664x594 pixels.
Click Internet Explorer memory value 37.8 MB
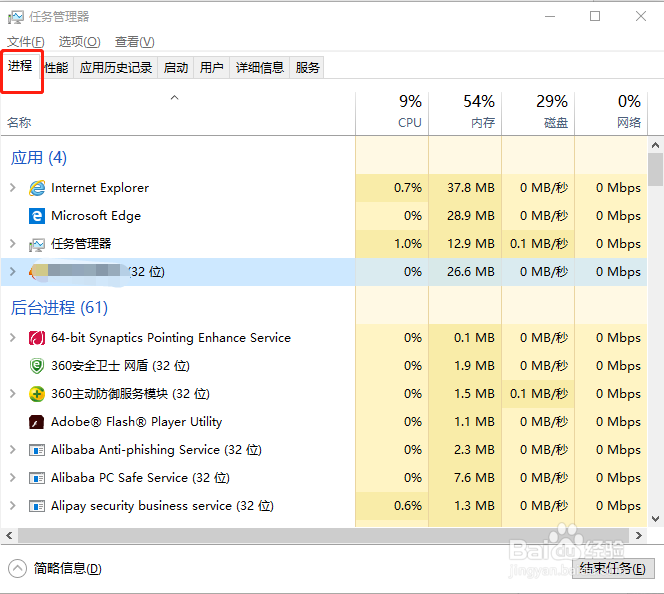[x=470, y=188]
